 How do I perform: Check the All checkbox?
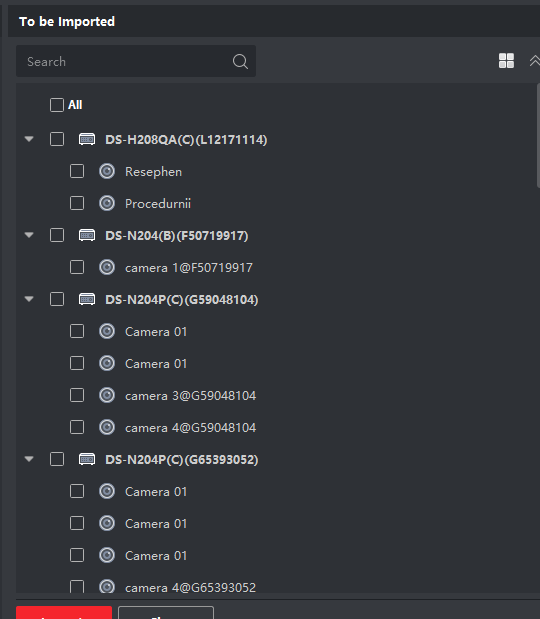click(57, 105)
